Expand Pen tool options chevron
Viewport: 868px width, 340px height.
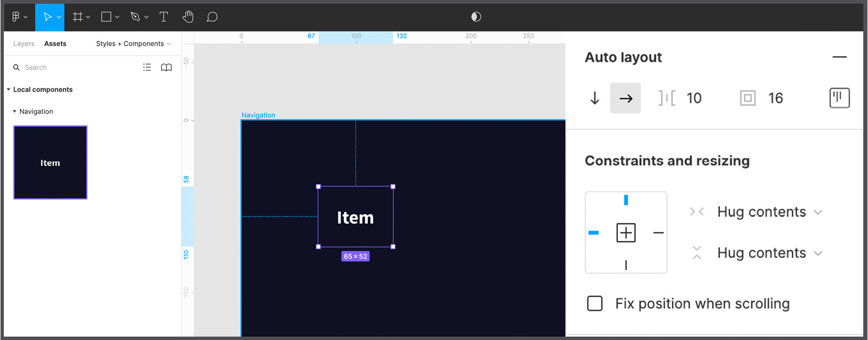point(146,17)
